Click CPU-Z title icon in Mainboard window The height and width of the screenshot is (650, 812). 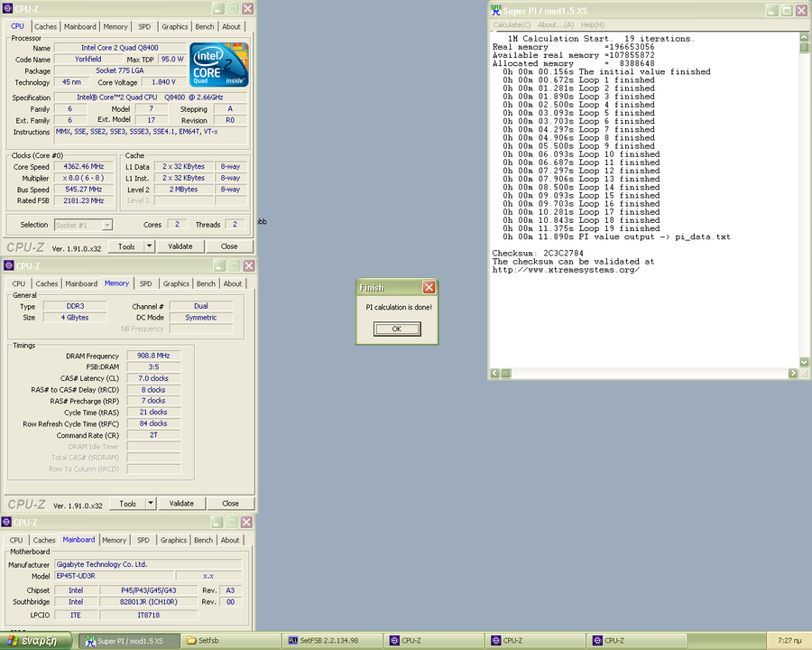(x=6, y=522)
